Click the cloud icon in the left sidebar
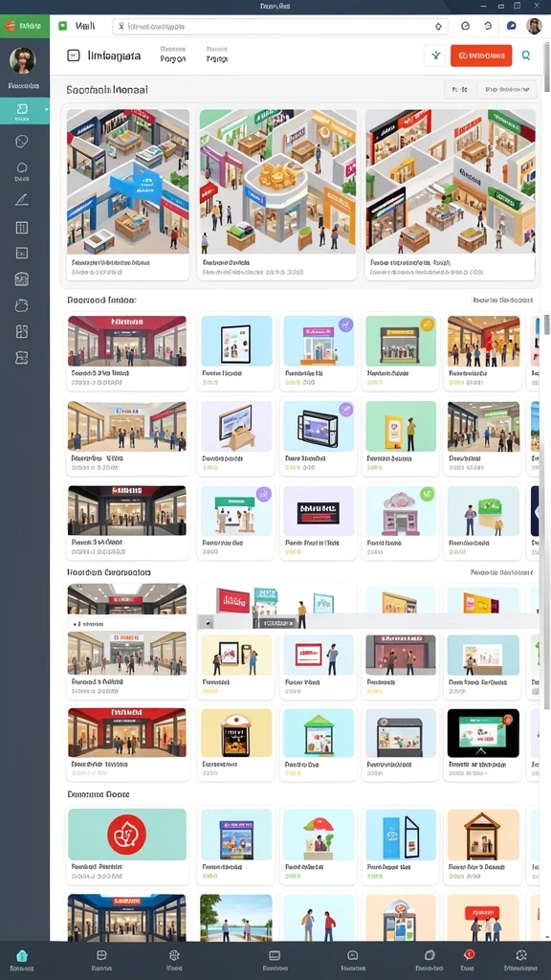Screen dimensions: 551x980 [22, 305]
